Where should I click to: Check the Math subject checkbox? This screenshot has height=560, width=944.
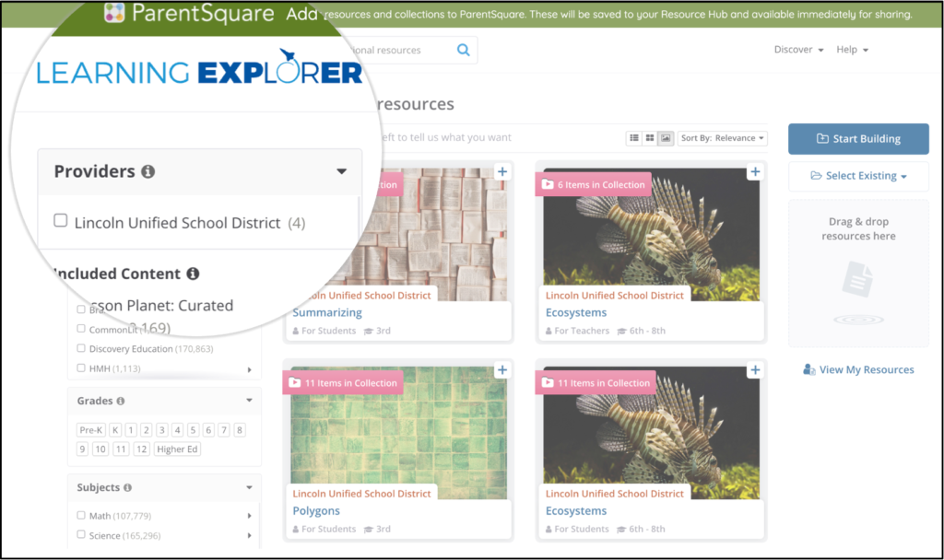[81, 516]
